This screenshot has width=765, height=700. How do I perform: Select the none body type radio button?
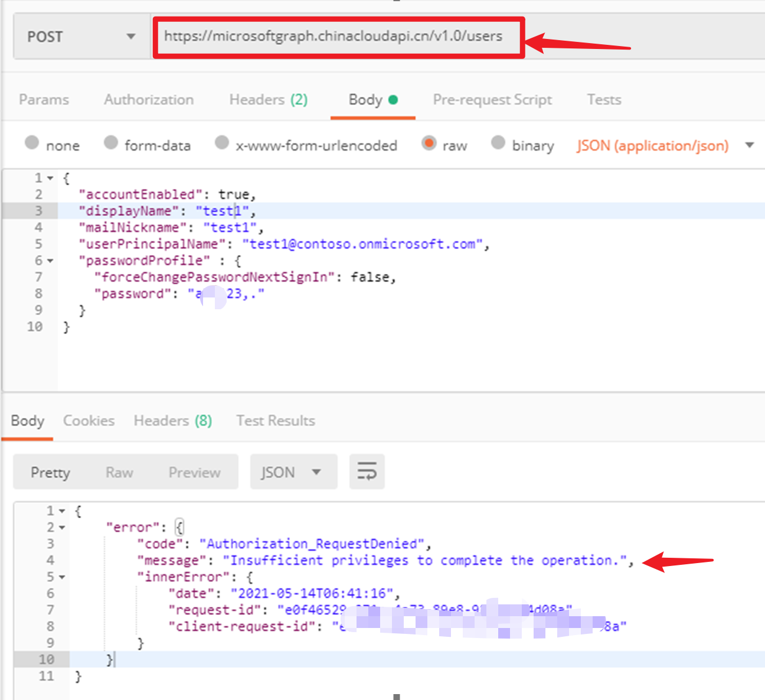(x=32, y=143)
